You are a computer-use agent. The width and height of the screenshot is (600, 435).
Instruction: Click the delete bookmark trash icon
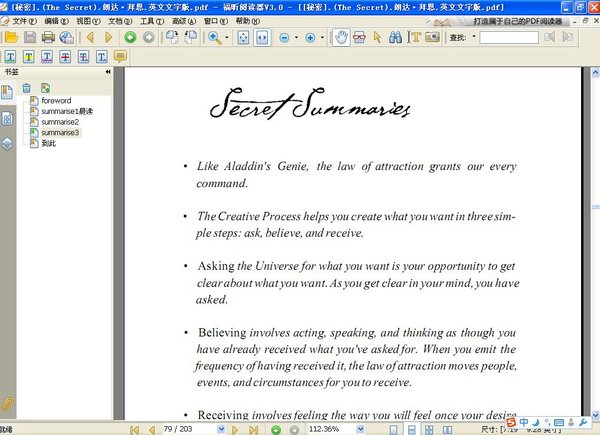(x=26, y=88)
